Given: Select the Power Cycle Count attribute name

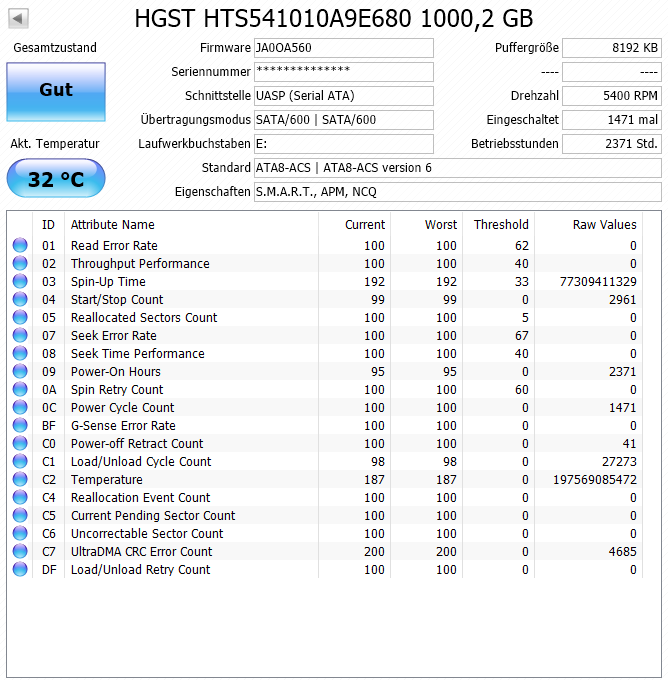Looking at the screenshot, I should click(122, 407).
